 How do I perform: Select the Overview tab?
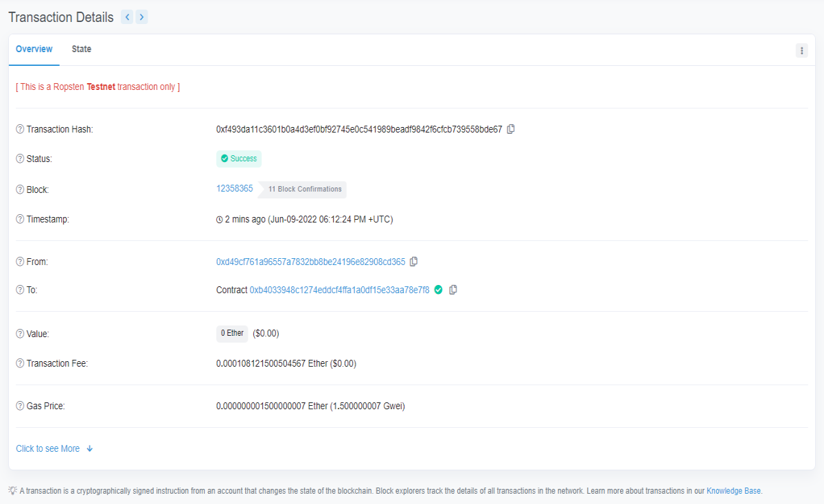pos(34,49)
